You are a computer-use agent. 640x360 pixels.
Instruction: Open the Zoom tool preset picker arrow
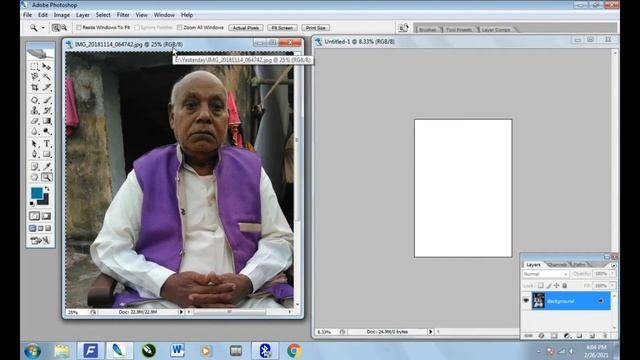(43, 28)
